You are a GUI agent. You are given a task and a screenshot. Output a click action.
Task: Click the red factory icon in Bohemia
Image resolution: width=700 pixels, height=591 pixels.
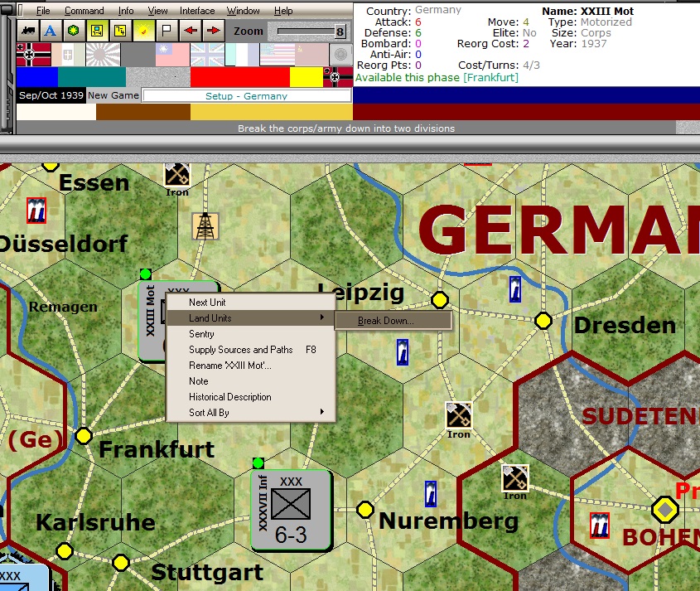(x=600, y=526)
